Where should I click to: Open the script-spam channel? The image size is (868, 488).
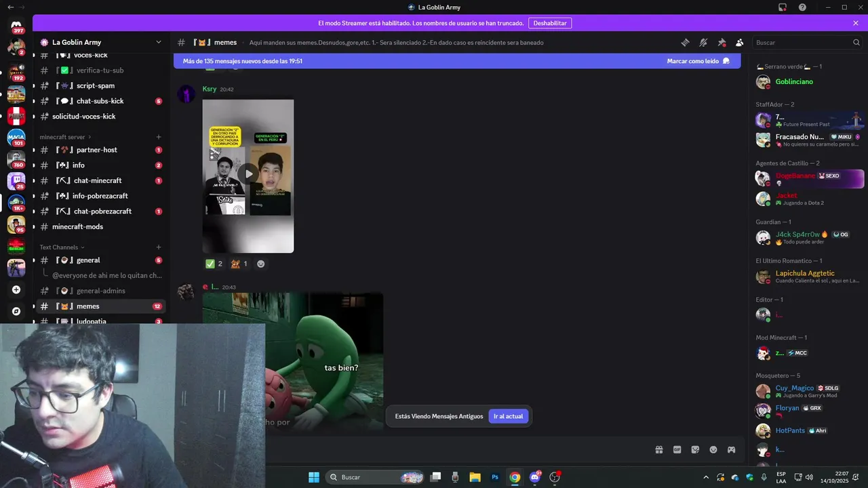[101, 86]
